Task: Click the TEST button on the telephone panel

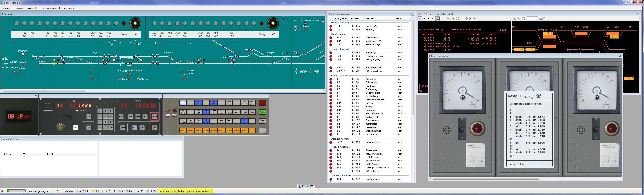Action: [x=154, y=128]
